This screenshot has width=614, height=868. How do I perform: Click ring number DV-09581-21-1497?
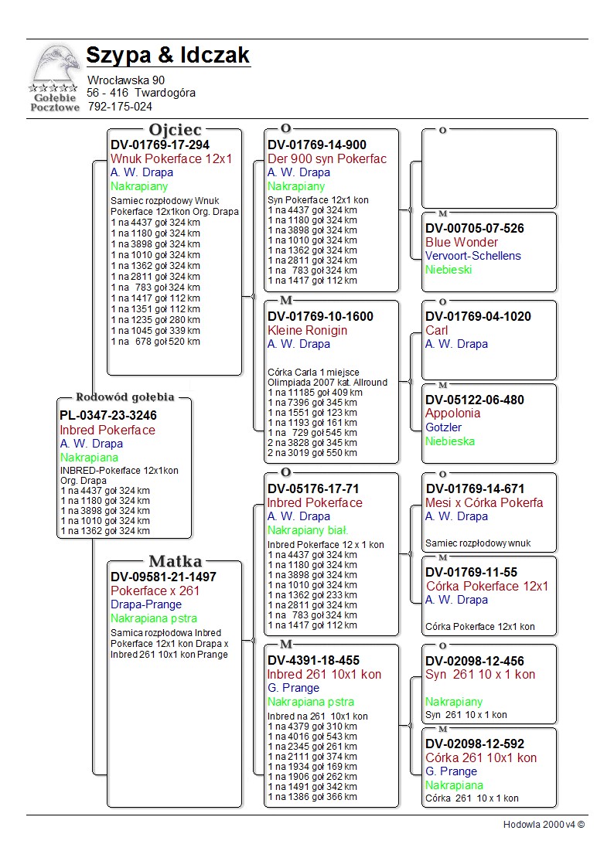click(163, 577)
